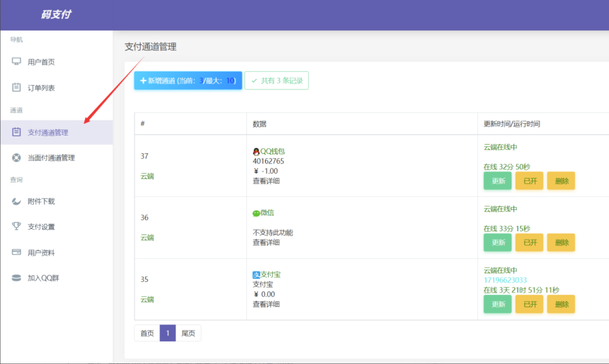Click 云端在线中 status in row 37
Screen dimensions: 609x364
coord(500,147)
